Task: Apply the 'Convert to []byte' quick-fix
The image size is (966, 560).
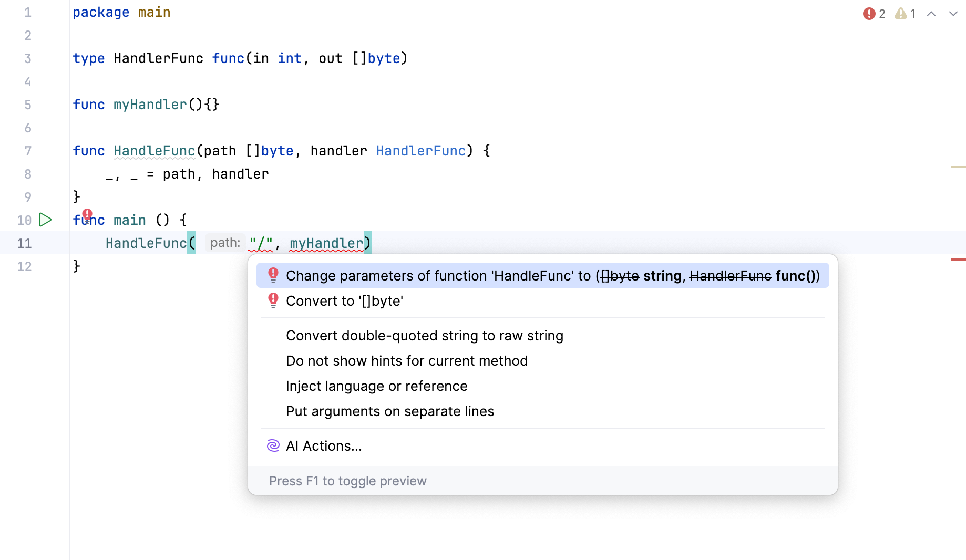Action: pos(344,300)
